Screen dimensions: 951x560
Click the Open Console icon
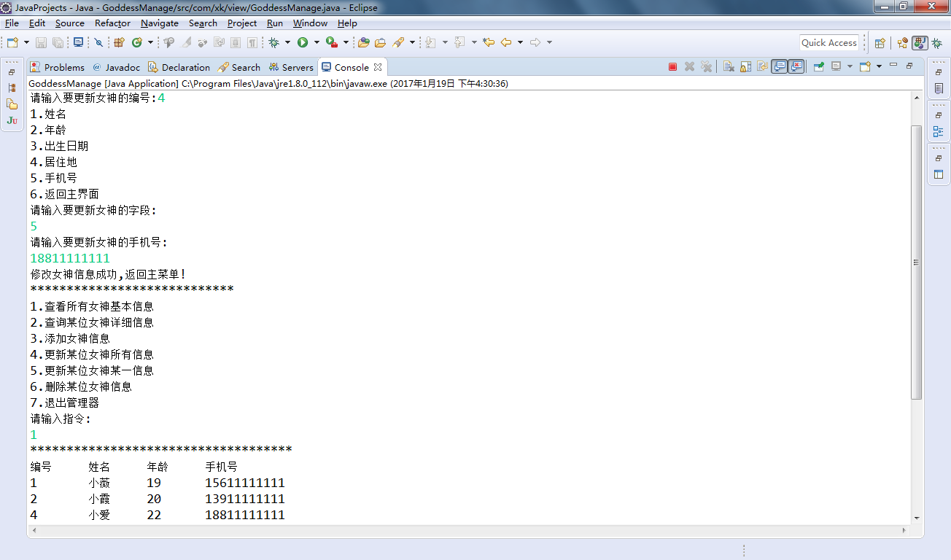pyautogui.click(x=865, y=66)
